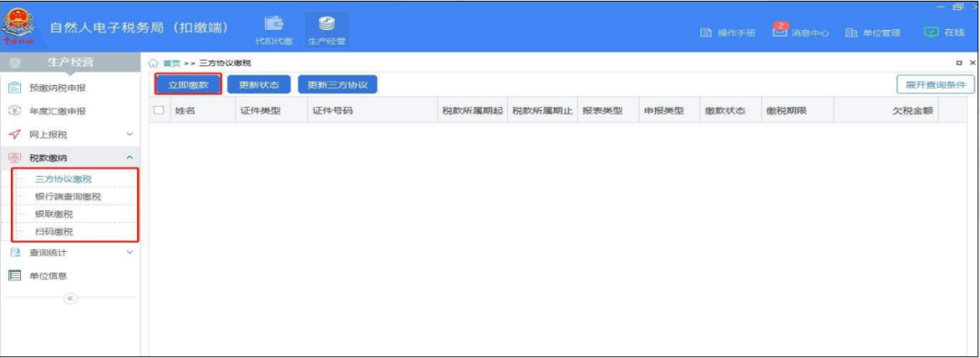Collapse the sidebar with double-arrow button
This screenshot has width=980, height=358.
tap(70, 299)
